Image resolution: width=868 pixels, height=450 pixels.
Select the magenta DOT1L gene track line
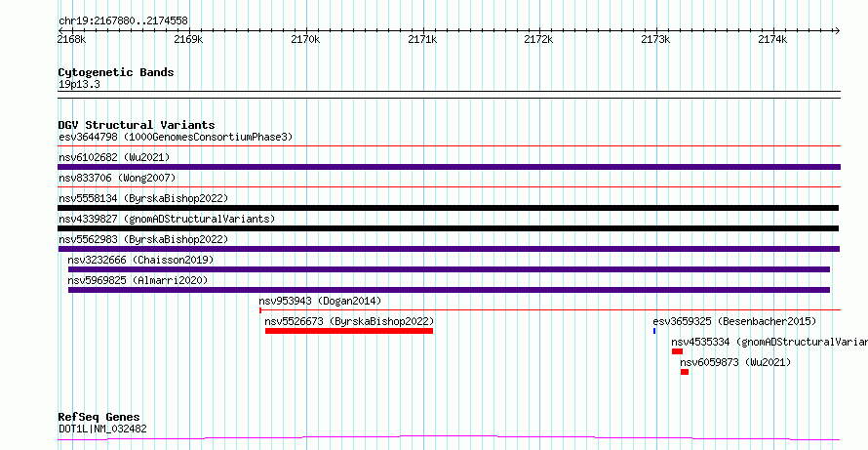coord(449,438)
